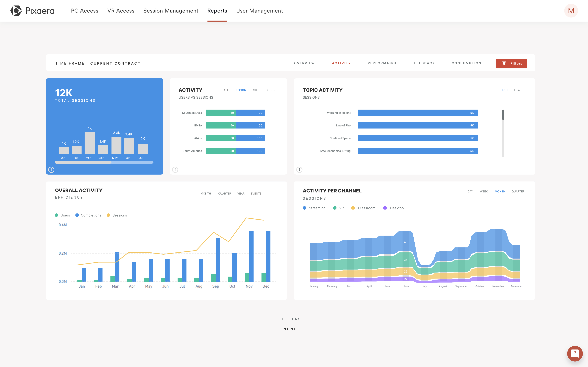This screenshot has width=588, height=367.
Task: Switch Topic Activity to LOW
Action: click(x=517, y=90)
